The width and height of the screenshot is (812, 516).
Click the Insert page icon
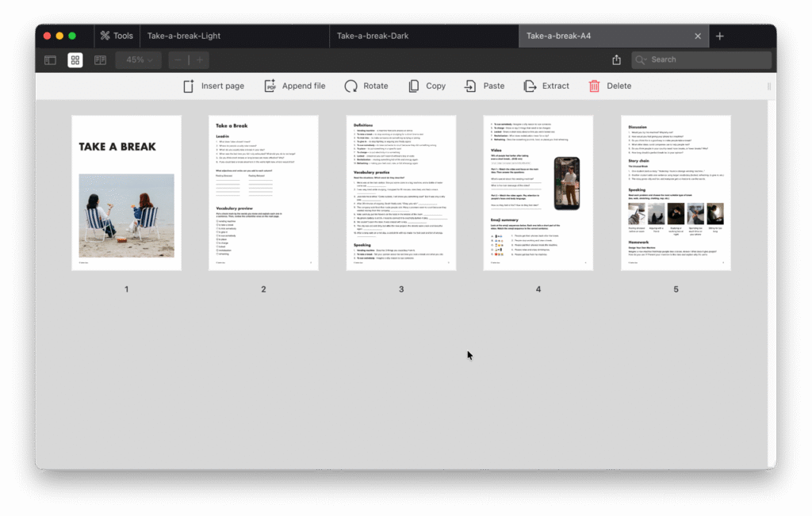189,86
